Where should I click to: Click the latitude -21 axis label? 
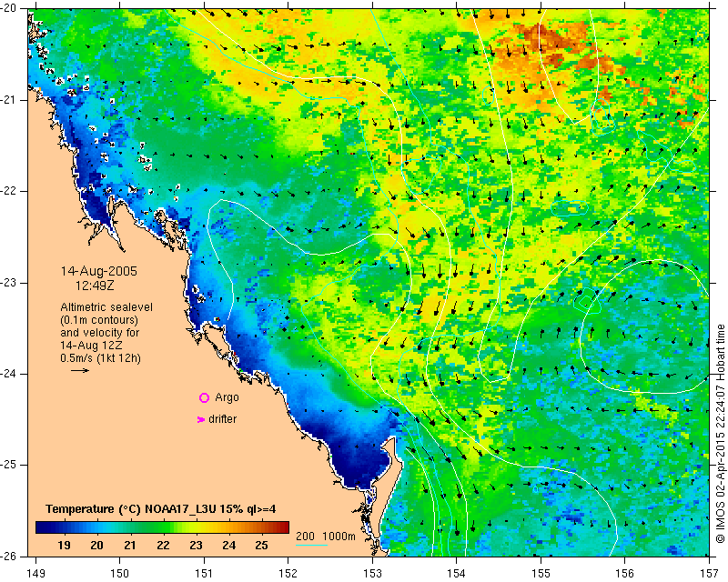tap(9, 100)
